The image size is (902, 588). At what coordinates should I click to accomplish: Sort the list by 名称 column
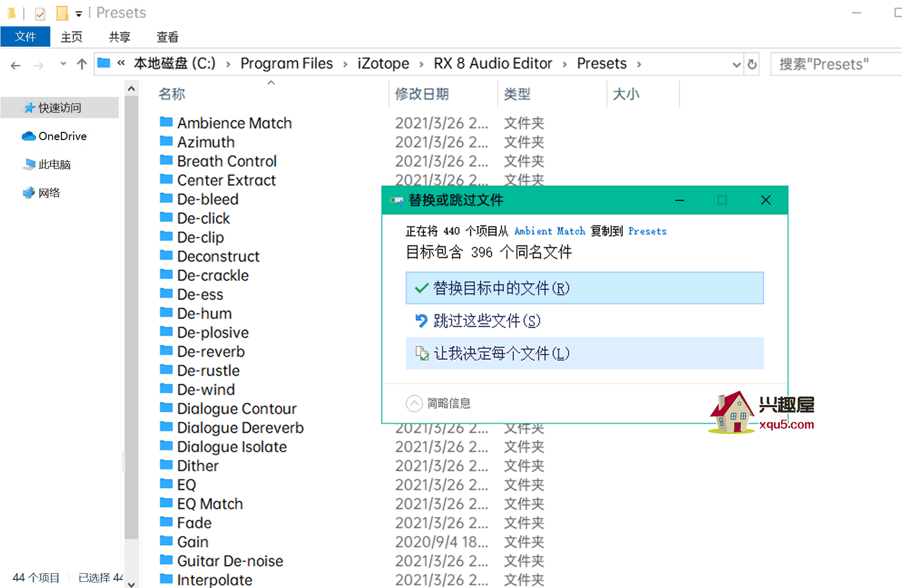click(x=172, y=94)
